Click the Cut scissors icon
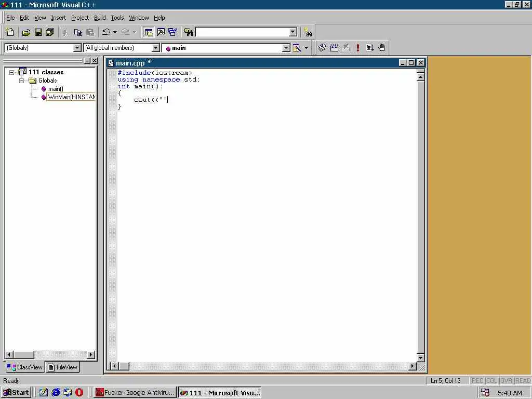Viewport: 532px width, 399px height. click(x=65, y=32)
